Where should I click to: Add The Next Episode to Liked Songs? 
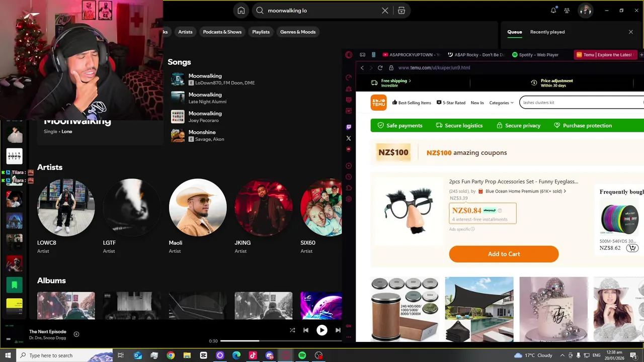coord(76,334)
